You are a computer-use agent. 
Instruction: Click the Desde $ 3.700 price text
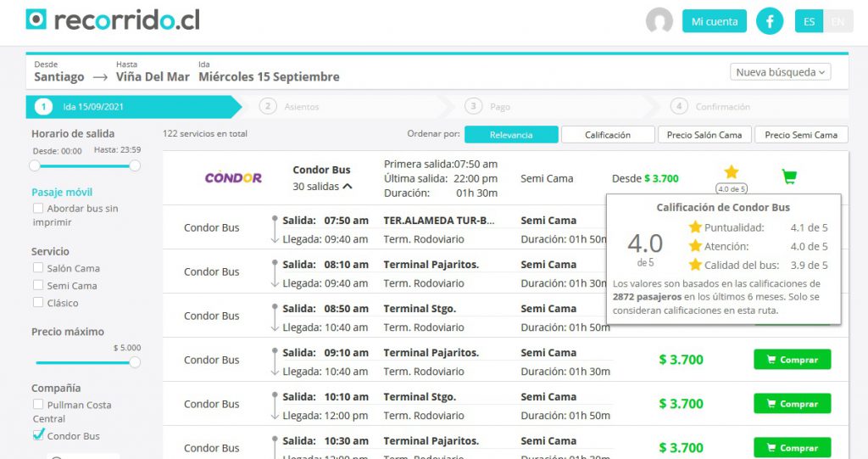pyautogui.click(x=645, y=178)
